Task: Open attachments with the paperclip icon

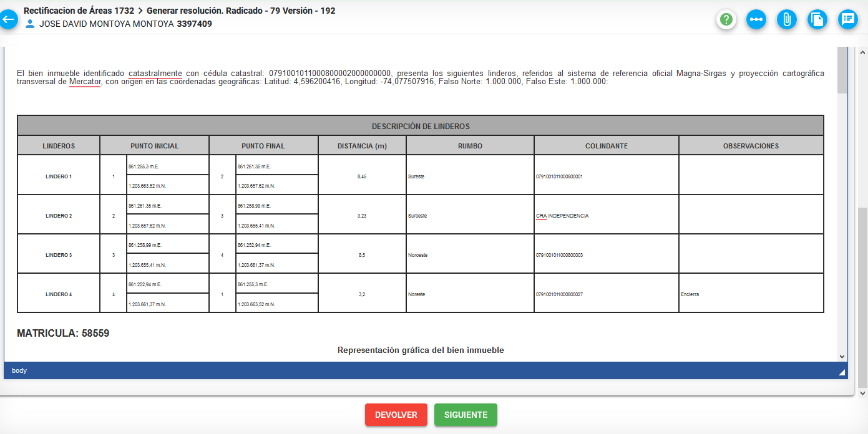Action: [x=787, y=19]
